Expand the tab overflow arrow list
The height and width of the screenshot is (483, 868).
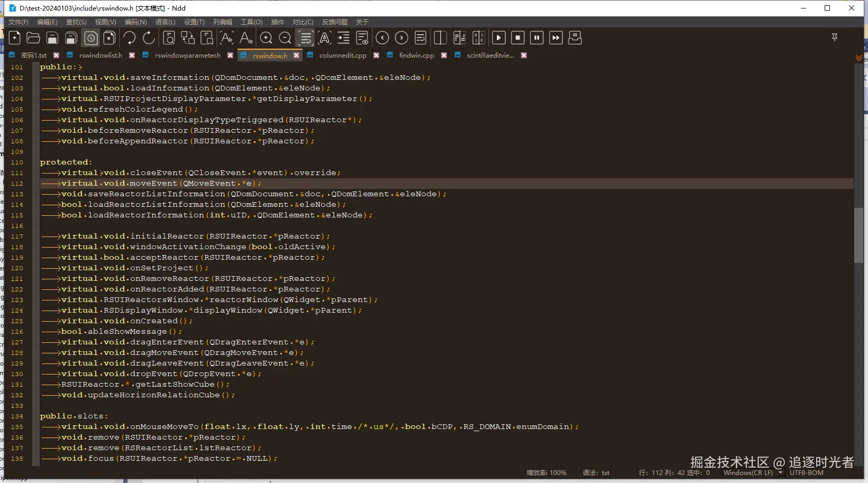(858, 57)
